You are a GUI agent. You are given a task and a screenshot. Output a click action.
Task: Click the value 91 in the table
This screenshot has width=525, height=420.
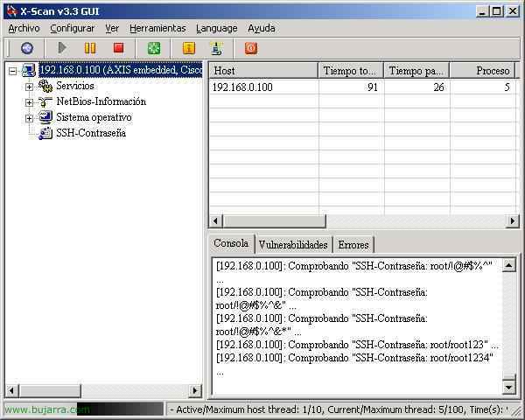pyautogui.click(x=373, y=87)
